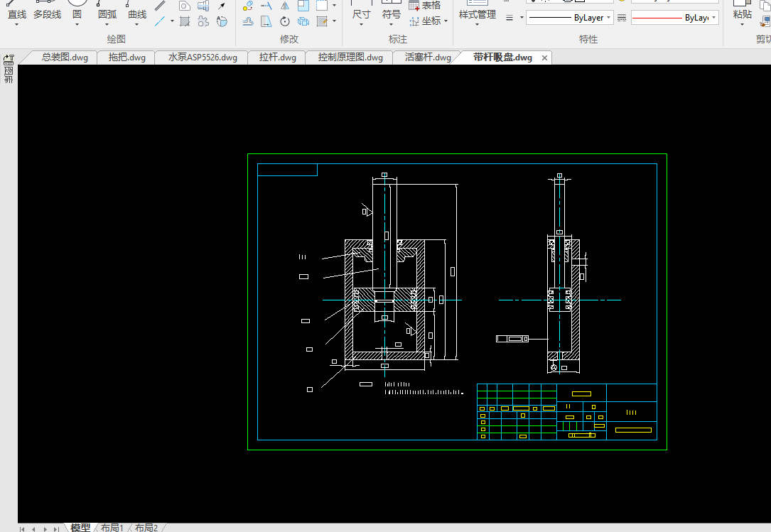Open the 布局1 layout tab
The width and height of the screenshot is (771, 532).
(112, 527)
